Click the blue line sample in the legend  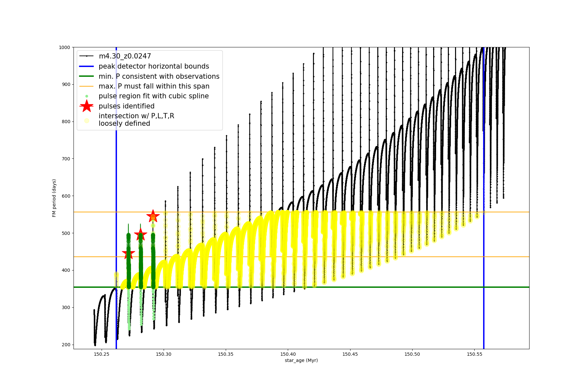tap(87, 66)
